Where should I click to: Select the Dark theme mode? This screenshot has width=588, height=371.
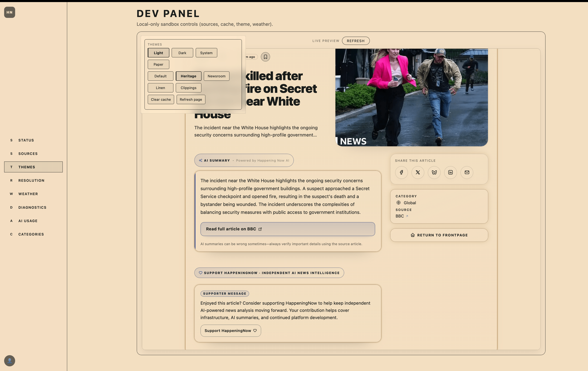pos(182,53)
